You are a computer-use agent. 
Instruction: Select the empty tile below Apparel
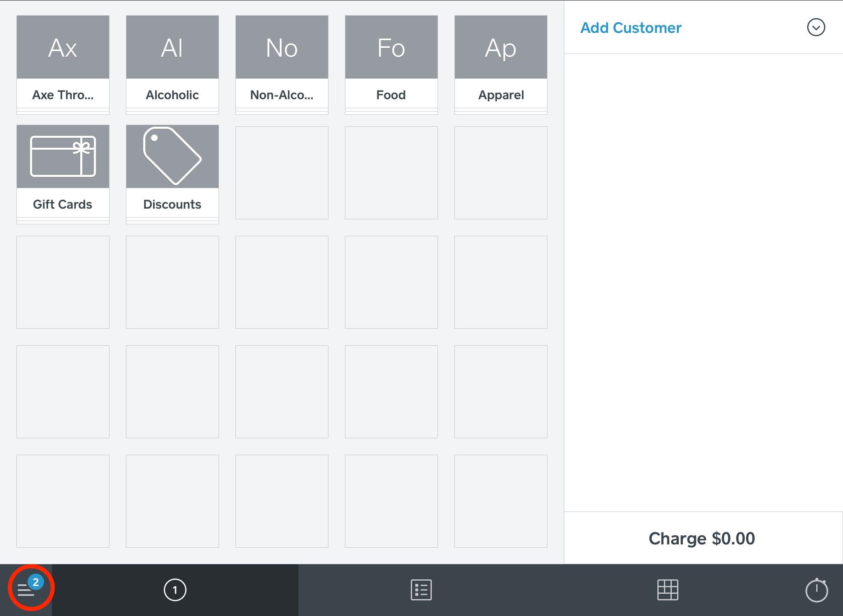pos(501,173)
